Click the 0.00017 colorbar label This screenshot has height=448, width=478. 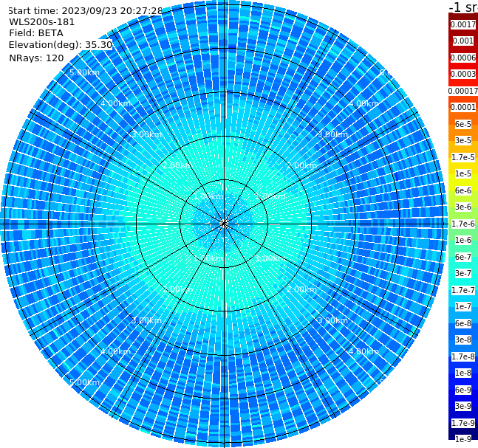tap(463, 91)
